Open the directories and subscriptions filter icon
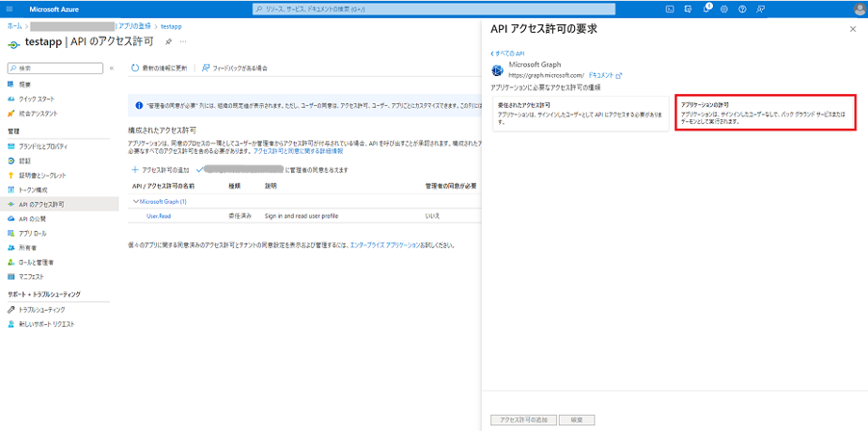This screenshot has width=868, height=431. point(688,8)
